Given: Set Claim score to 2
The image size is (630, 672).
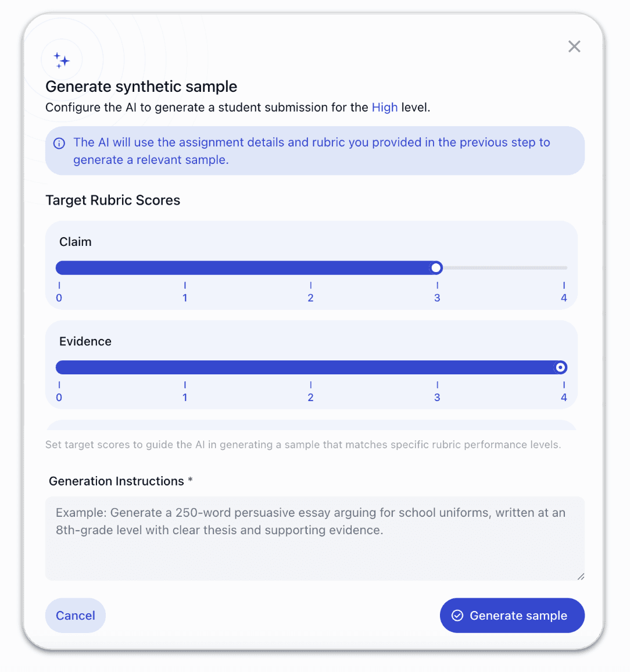Looking at the screenshot, I should pos(311,268).
